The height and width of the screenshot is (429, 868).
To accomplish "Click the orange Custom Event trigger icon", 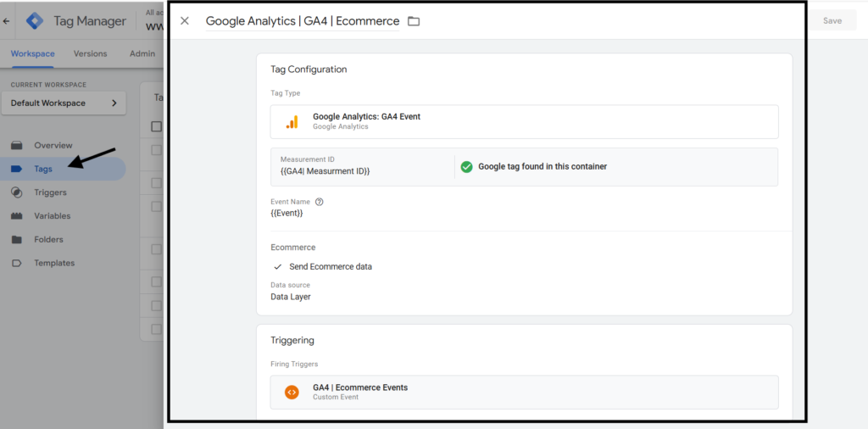I will click(x=292, y=393).
